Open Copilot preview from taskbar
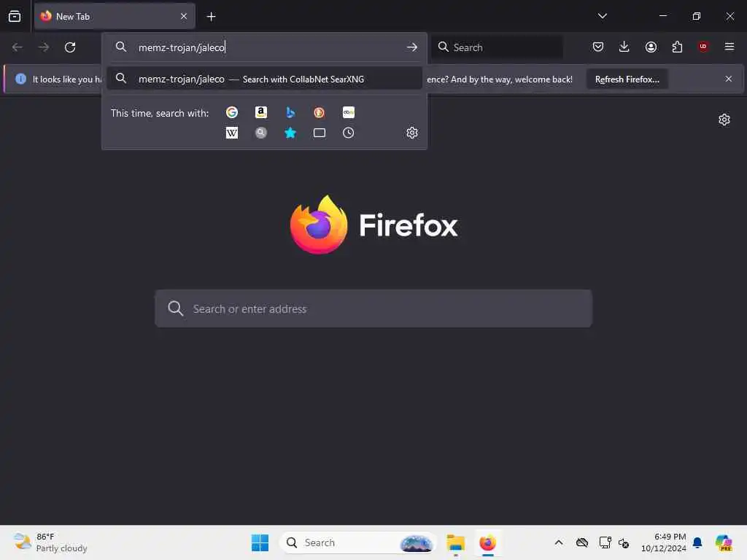This screenshot has height=560, width=747. 724,542
